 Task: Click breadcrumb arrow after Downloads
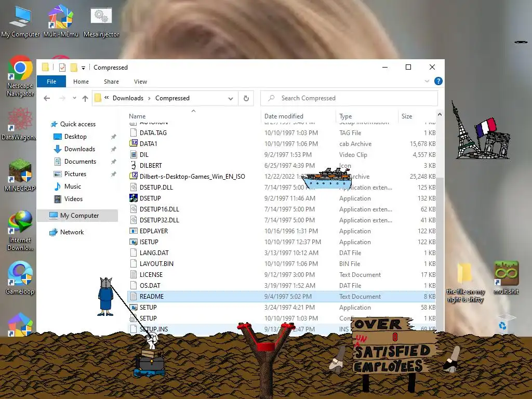149,98
